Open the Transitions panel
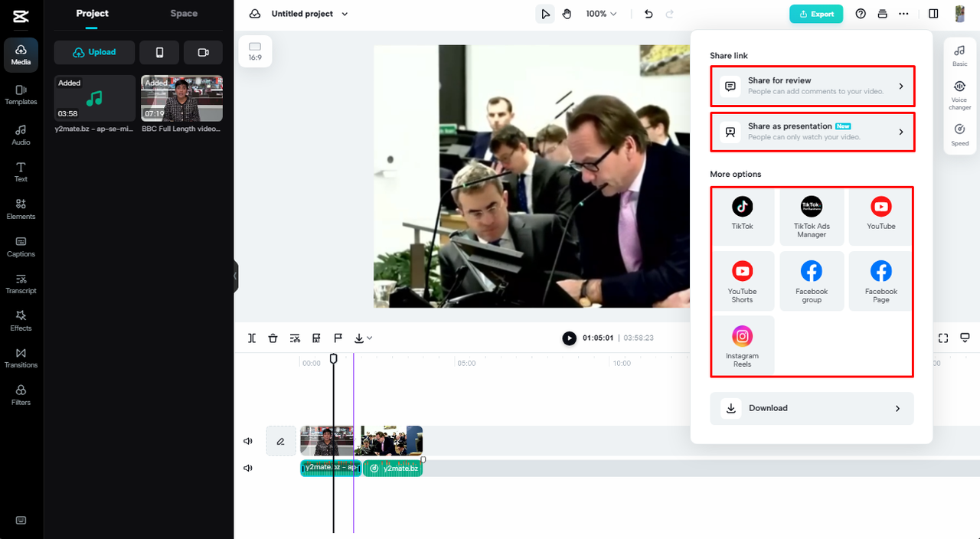 (x=21, y=358)
